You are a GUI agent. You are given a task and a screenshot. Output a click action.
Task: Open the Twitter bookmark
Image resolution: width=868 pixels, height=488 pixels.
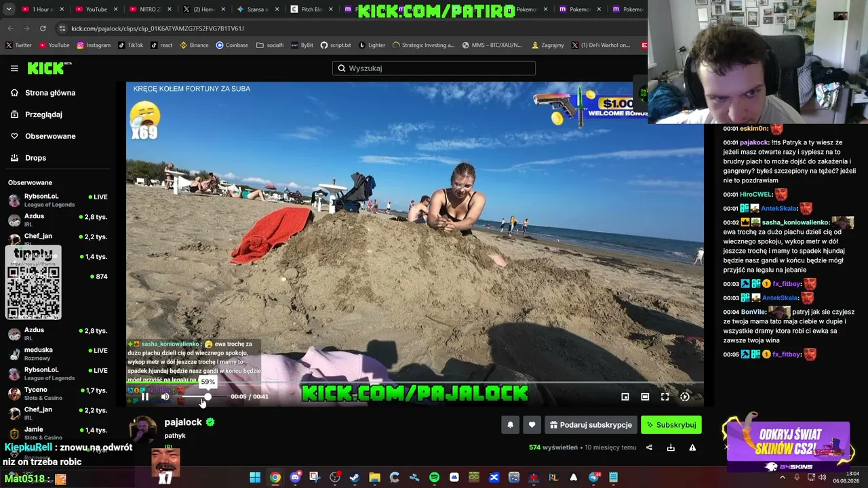pos(18,45)
